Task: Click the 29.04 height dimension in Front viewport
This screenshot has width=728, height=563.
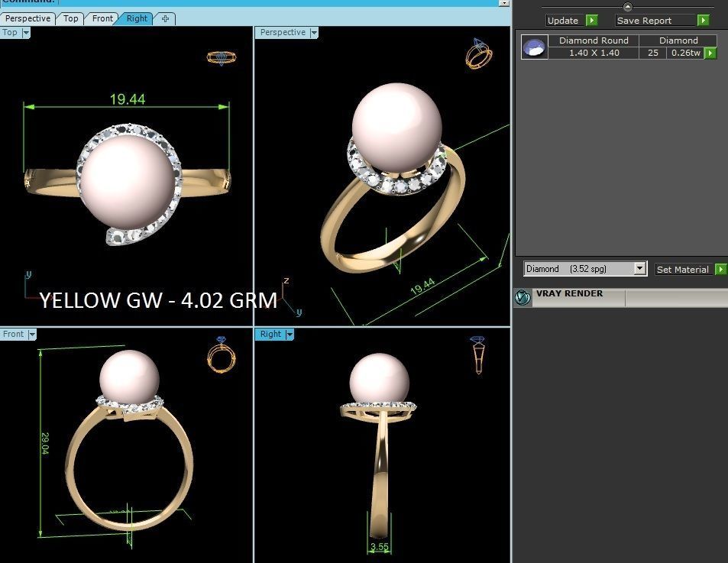Action: (x=45, y=443)
